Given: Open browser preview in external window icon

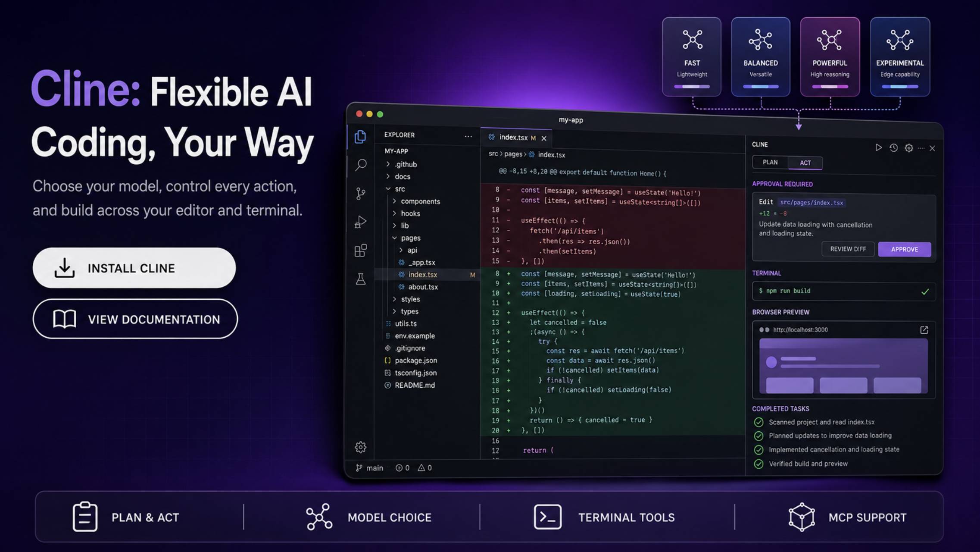Looking at the screenshot, I should pyautogui.click(x=924, y=330).
